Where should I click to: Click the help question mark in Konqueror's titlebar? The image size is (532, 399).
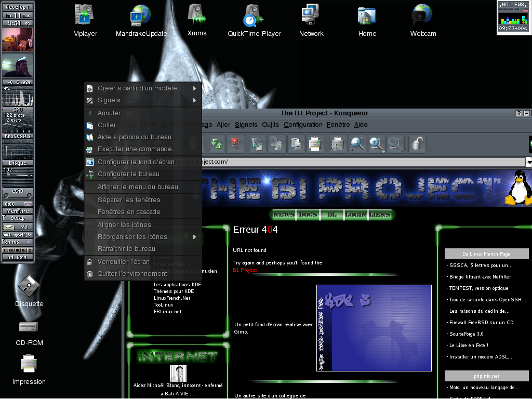tap(519, 113)
